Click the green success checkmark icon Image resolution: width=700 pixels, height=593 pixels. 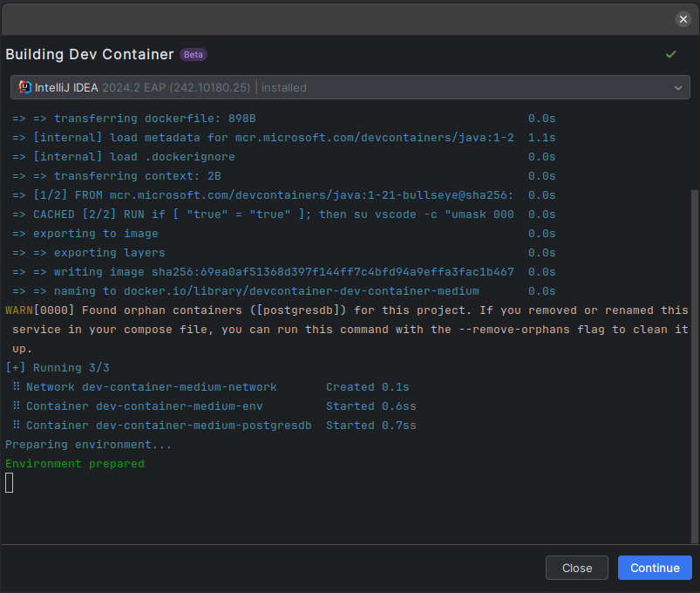point(671,54)
